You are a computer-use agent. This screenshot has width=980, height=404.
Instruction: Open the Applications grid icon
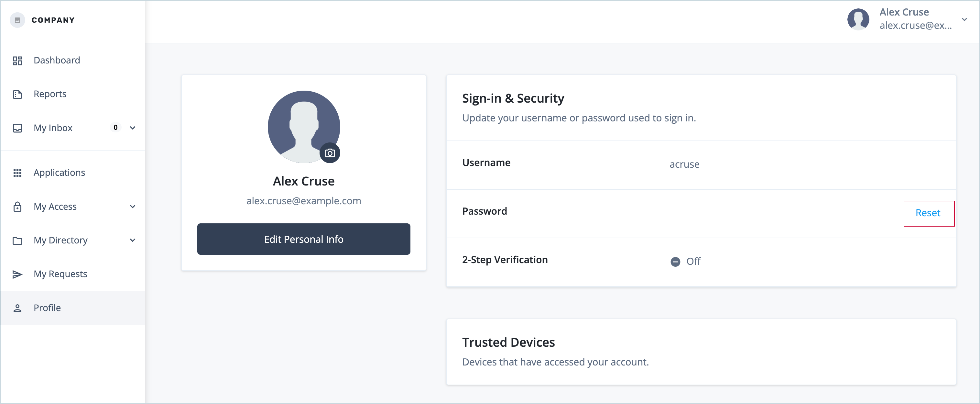tap(17, 173)
